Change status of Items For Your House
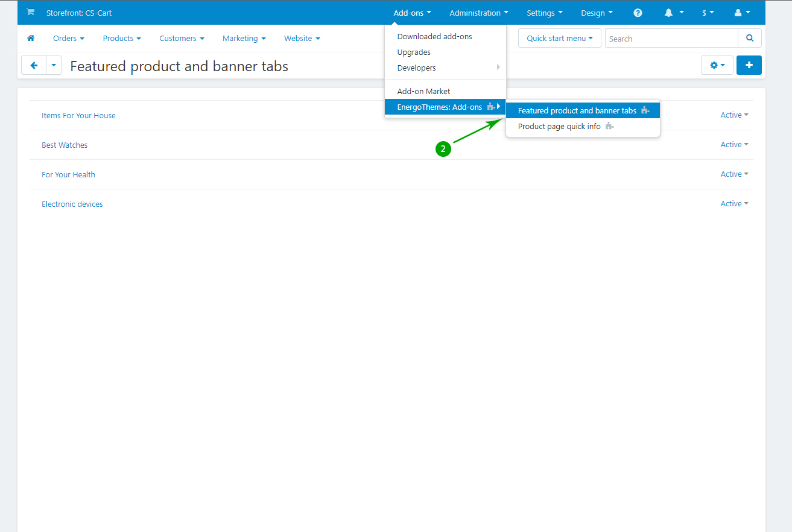This screenshot has width=792, height=532. tap(733, 115)
